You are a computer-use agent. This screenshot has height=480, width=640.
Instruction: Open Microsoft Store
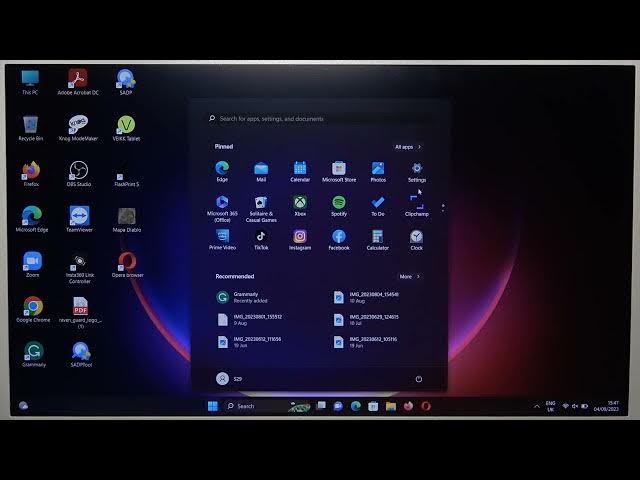coord(339,171)
